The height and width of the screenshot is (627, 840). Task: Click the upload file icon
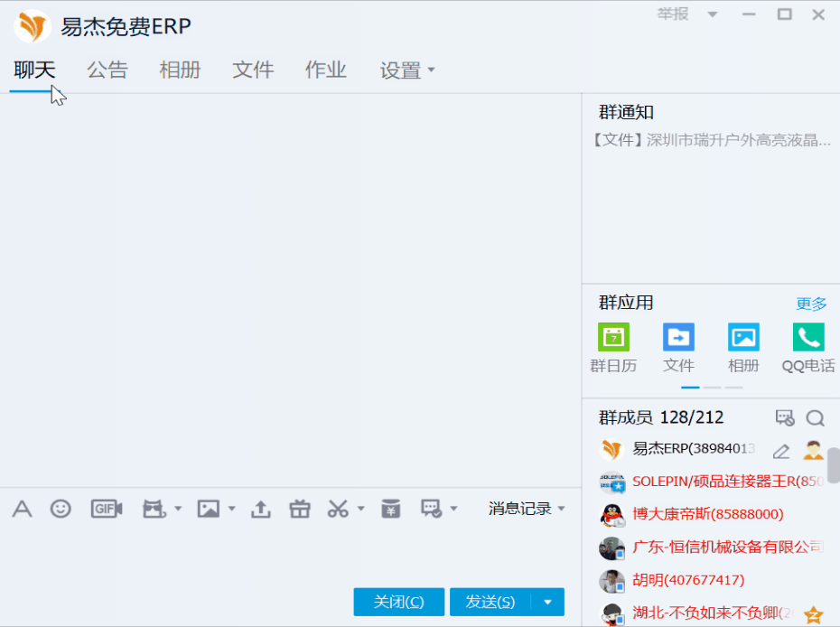(260, 509)
